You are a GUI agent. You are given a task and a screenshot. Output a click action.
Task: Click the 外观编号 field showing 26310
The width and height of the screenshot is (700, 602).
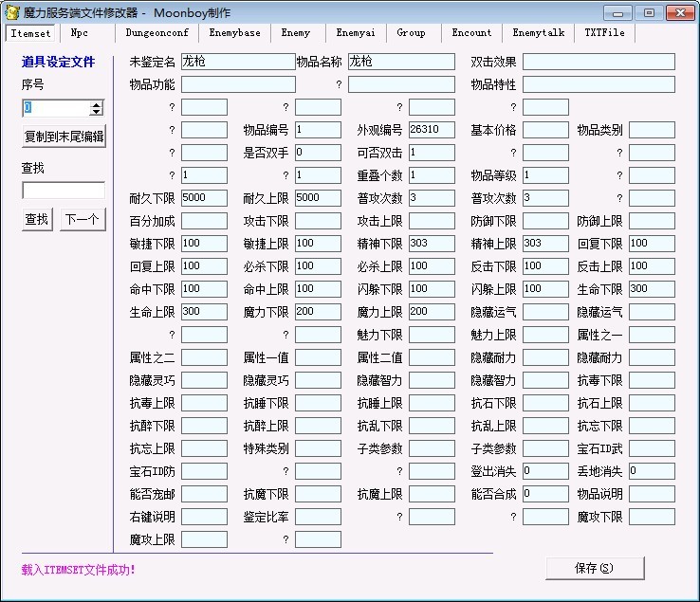pyautogui.click(x=432, y=130)
